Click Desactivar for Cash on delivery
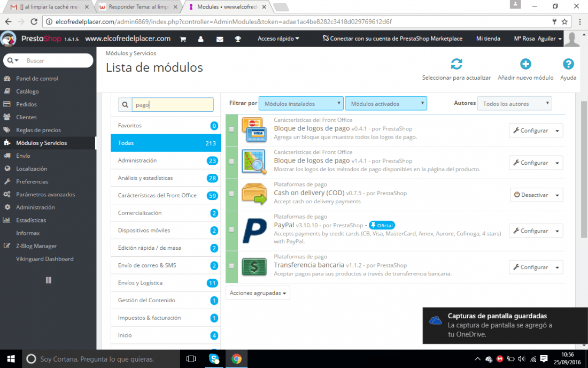Image resolution: width=588 pixels, height=368 pixels. click(531, 195)
